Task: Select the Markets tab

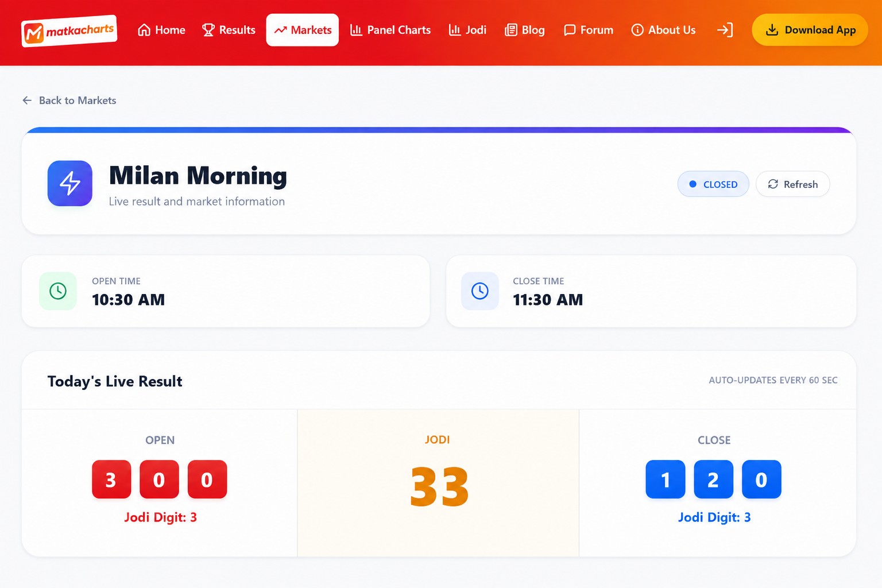Action: 303,30
